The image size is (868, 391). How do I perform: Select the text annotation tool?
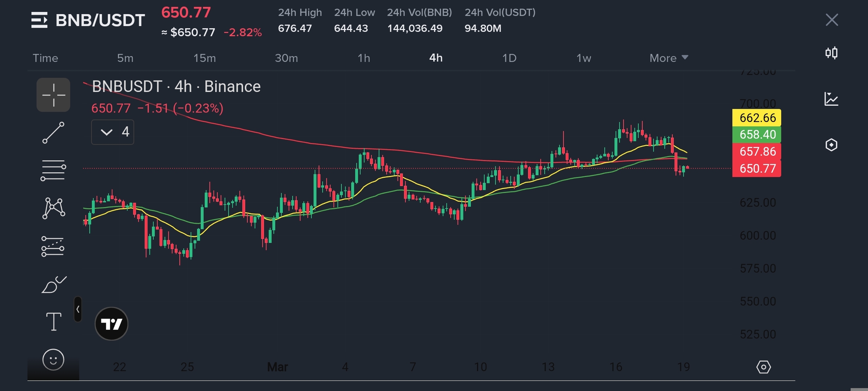[x=54, y=321]
